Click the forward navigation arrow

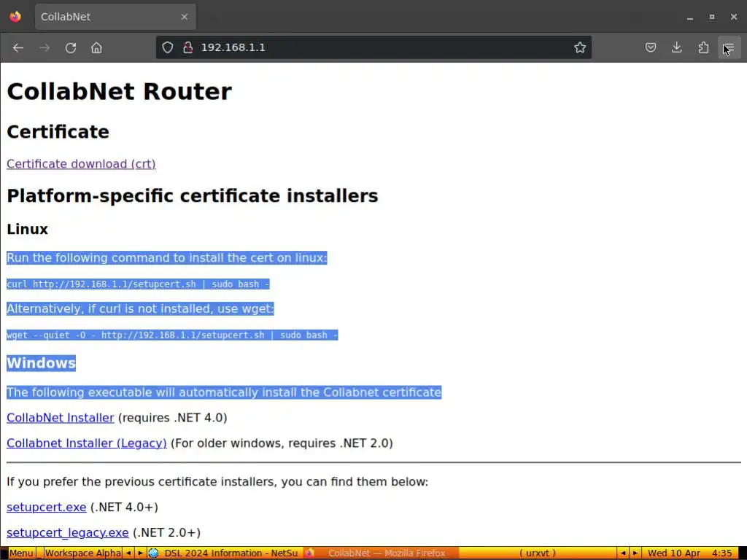(x=44, y=47)
